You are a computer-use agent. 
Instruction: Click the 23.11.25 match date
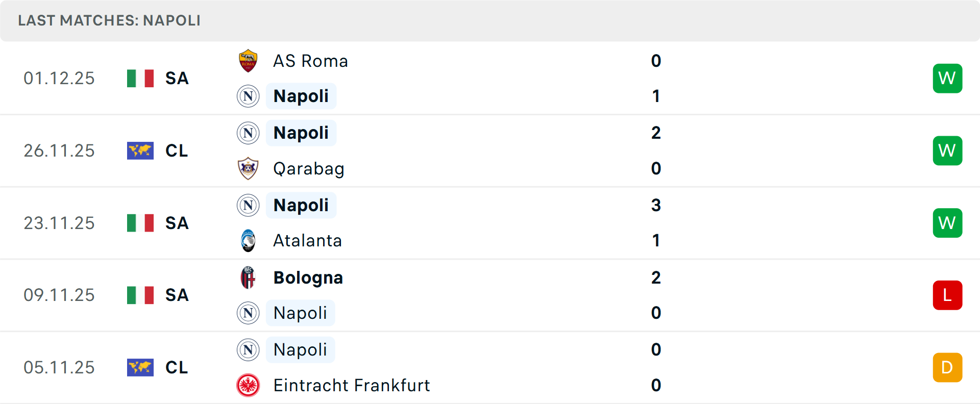[59, 223]
